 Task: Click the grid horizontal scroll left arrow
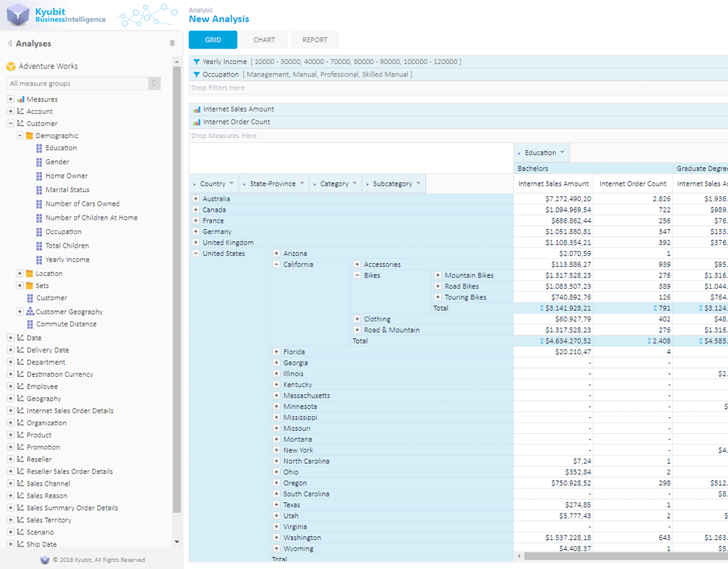519,556
